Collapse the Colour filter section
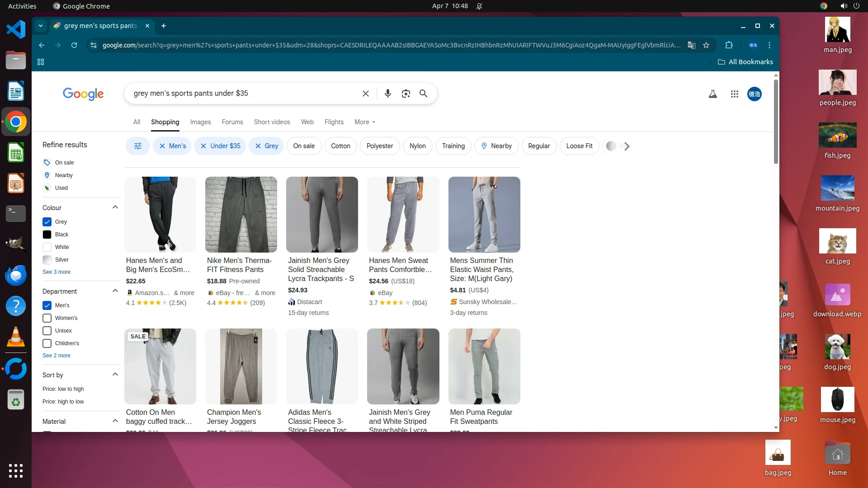 click(115, 207)
